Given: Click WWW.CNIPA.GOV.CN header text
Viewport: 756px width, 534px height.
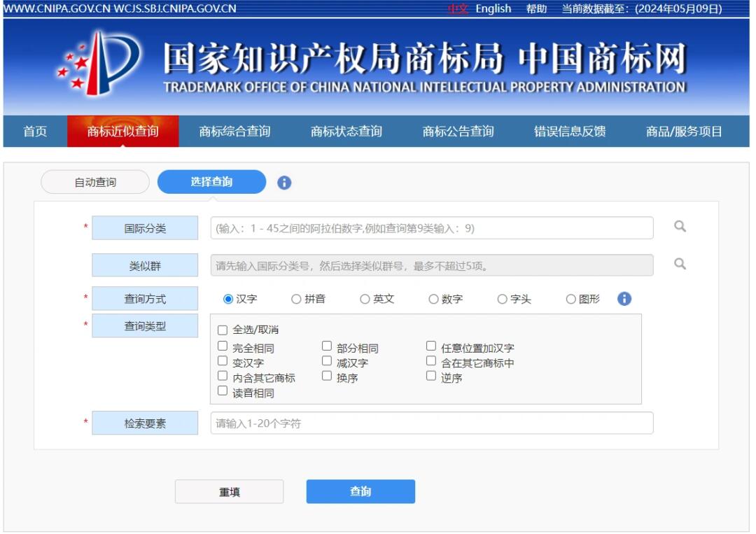Looking at the screenshot, I should coord(57,8).
